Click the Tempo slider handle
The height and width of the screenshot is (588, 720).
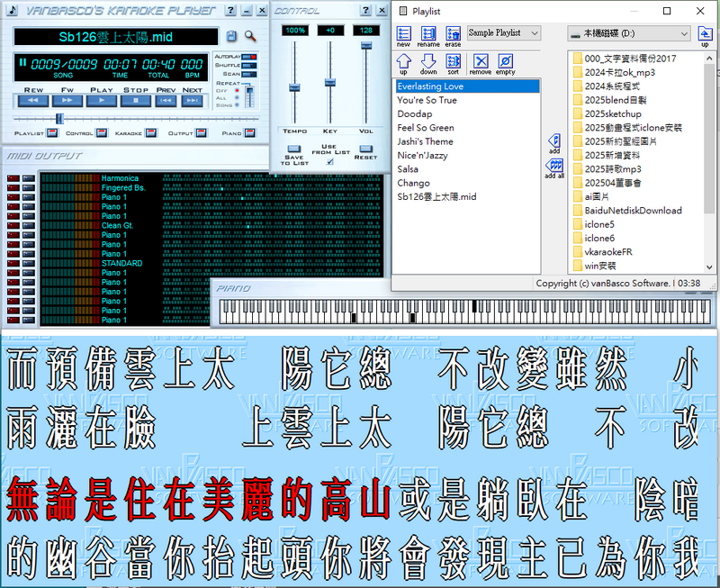[x=294, y=87]
